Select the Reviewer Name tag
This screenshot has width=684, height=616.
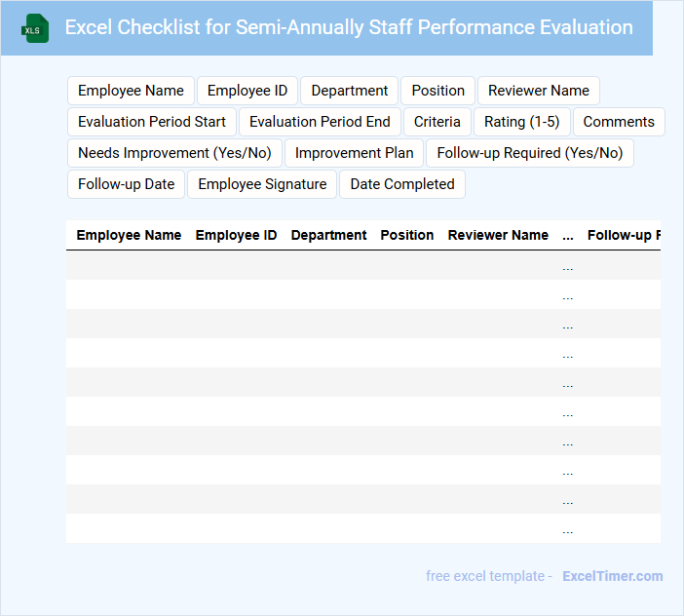point(539,91)
